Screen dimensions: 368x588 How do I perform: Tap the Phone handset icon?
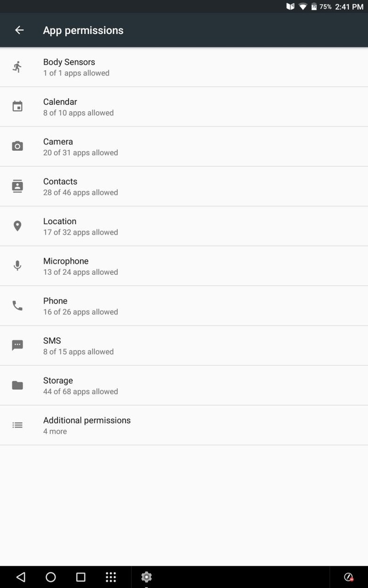(x=17, y=306)
